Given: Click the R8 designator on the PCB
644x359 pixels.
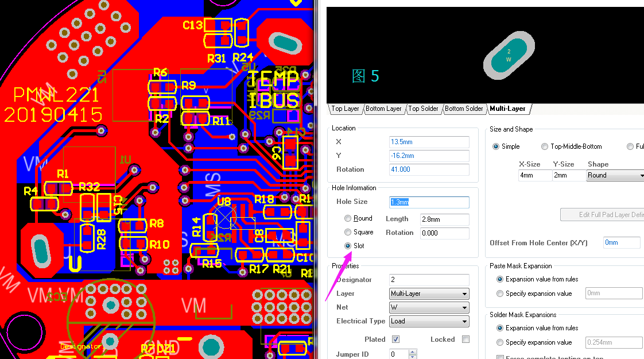Looking at the screenshot, I should click(x=157, y=223).
